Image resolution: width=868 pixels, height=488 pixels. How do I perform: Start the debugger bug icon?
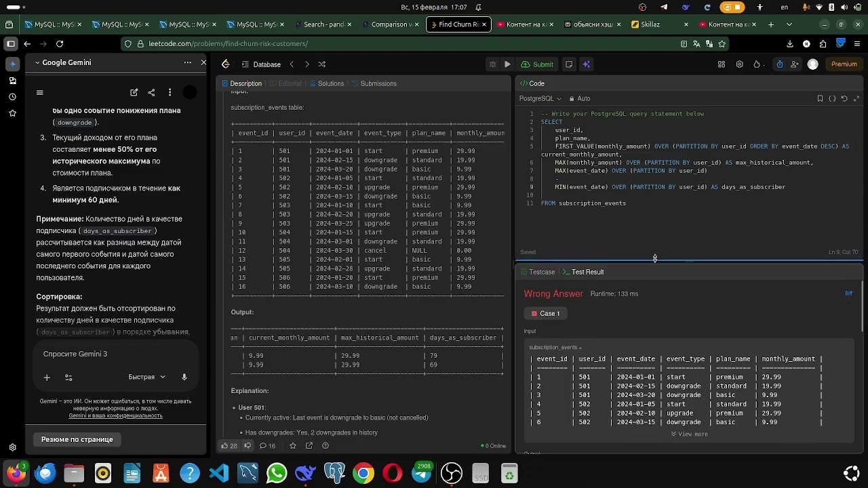coord(492,64)
